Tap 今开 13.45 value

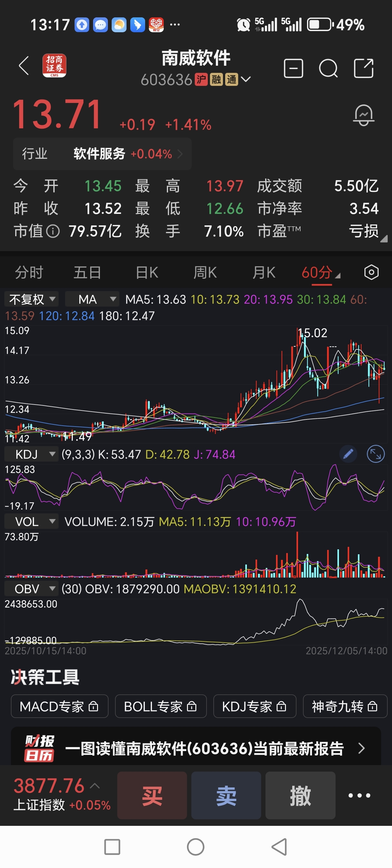(103, 186)
